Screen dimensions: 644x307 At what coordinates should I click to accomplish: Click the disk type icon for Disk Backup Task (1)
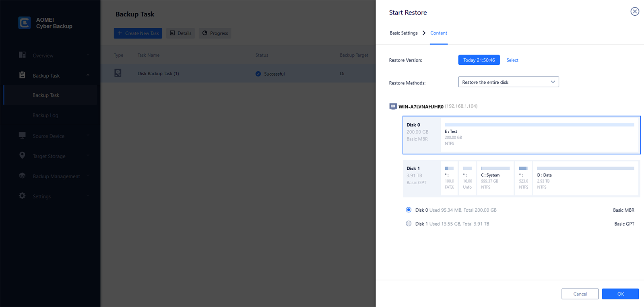point(118,73)
